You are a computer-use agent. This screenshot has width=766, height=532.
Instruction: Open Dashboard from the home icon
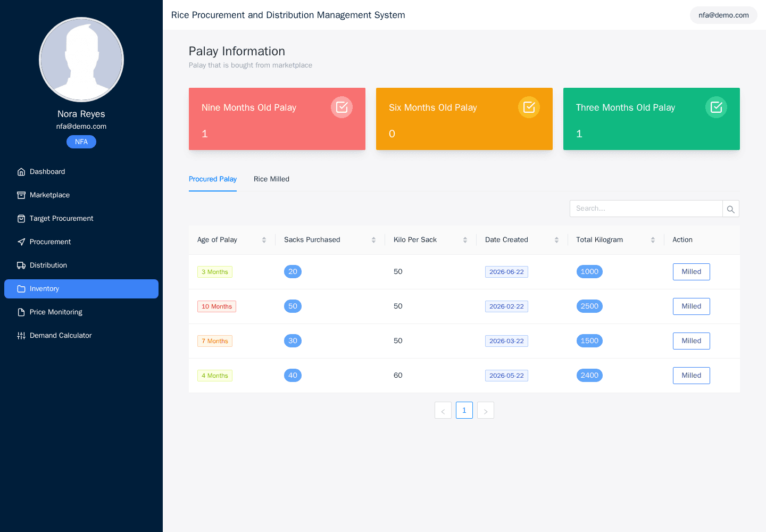coord(21,172)
